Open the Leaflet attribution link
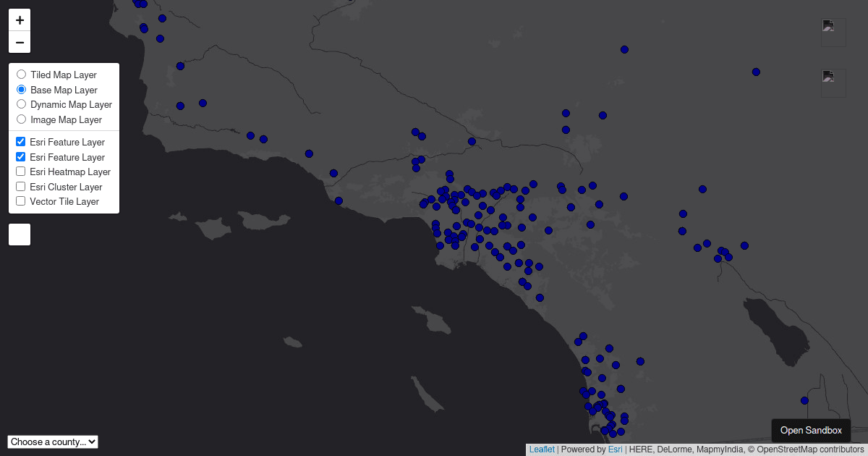 tap(542, 449)
